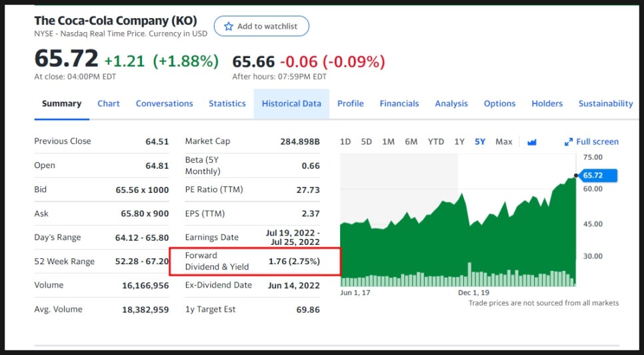Select the 5Y chart range
The width and height of the screenshot is (644, 355).
(x=480, y=141)
